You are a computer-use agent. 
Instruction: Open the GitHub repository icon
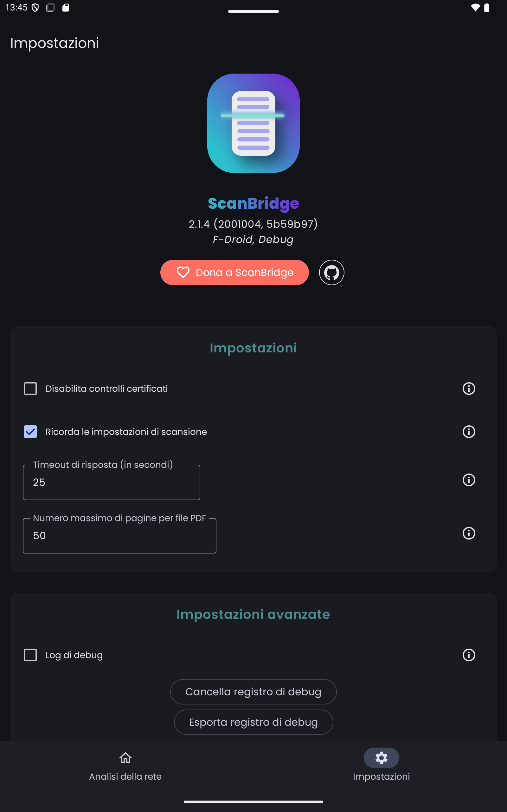331,272
